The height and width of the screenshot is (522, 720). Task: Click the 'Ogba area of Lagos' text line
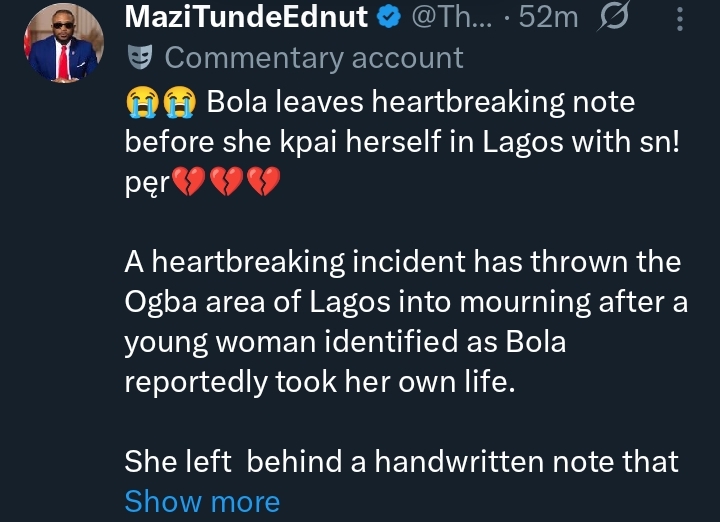point(406,302)
